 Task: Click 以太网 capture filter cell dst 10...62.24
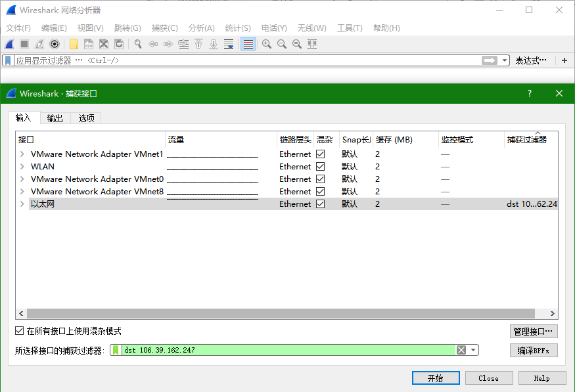(532, 204)
